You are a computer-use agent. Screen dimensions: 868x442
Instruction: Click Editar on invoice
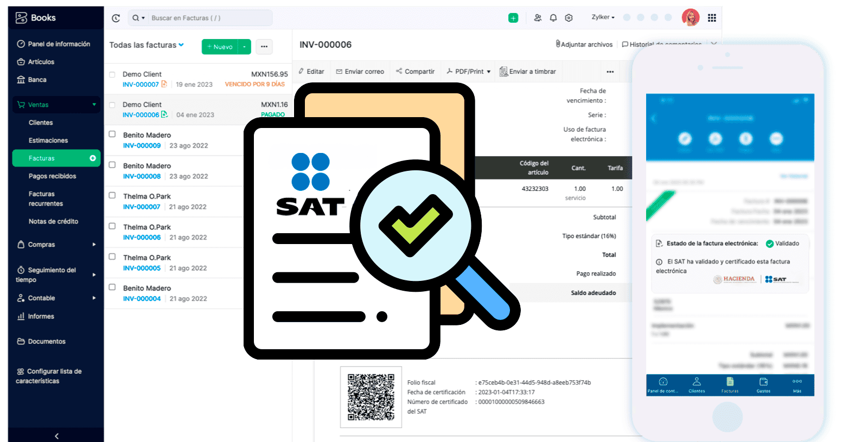311,72
